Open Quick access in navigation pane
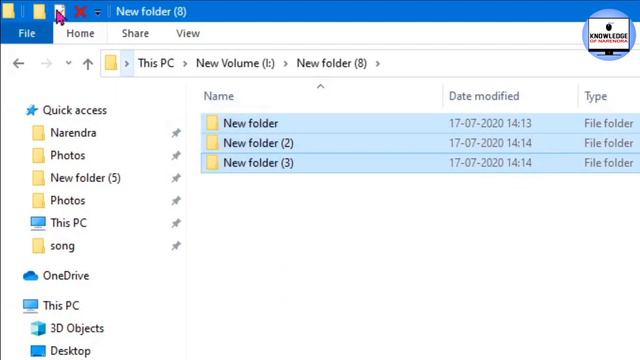Image resolution: width=640 pixels, height=360 pixels. [x=75, y=110]
